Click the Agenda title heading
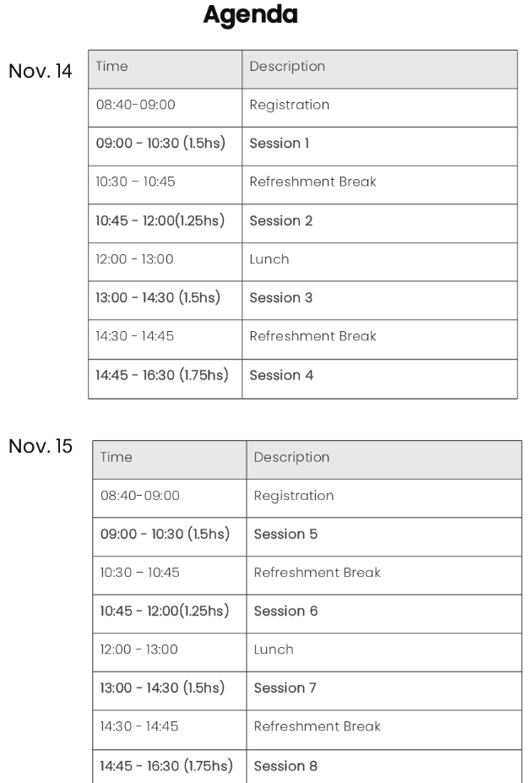This screenshot has width=532, height=783. 251,16
